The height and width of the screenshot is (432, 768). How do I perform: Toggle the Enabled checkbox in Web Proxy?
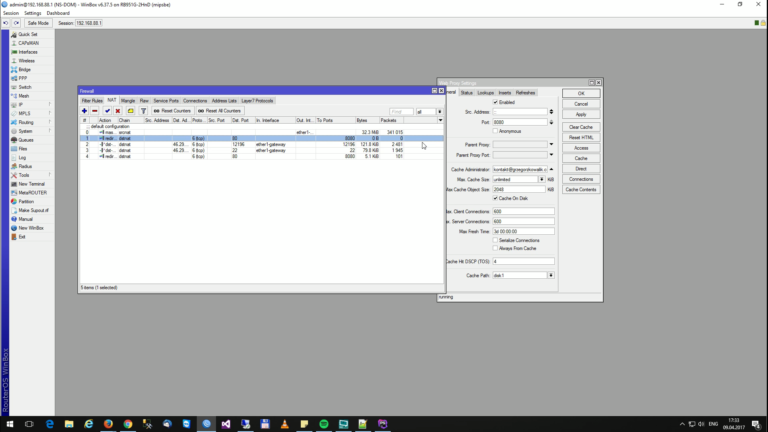tap(495, 102)
